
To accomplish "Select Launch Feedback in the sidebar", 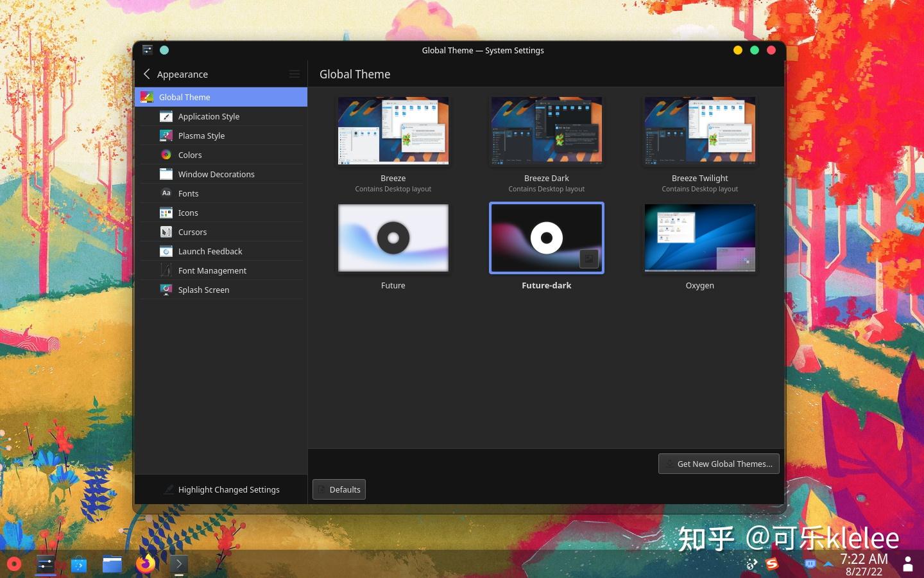I will pos(210,251).
